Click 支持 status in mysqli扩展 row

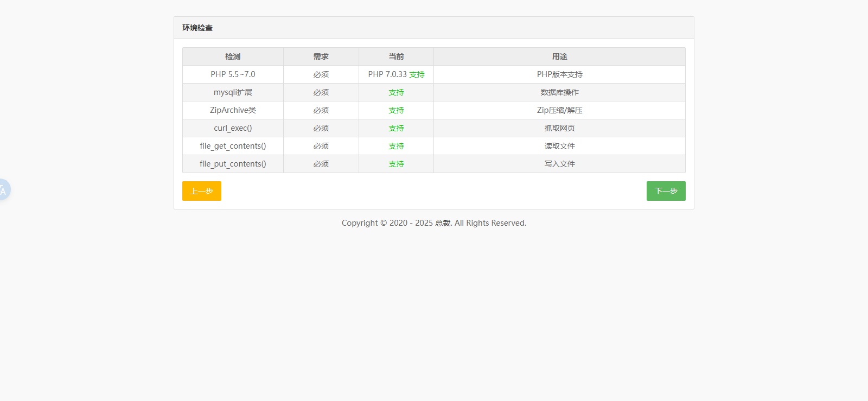[x=396, y=92]
